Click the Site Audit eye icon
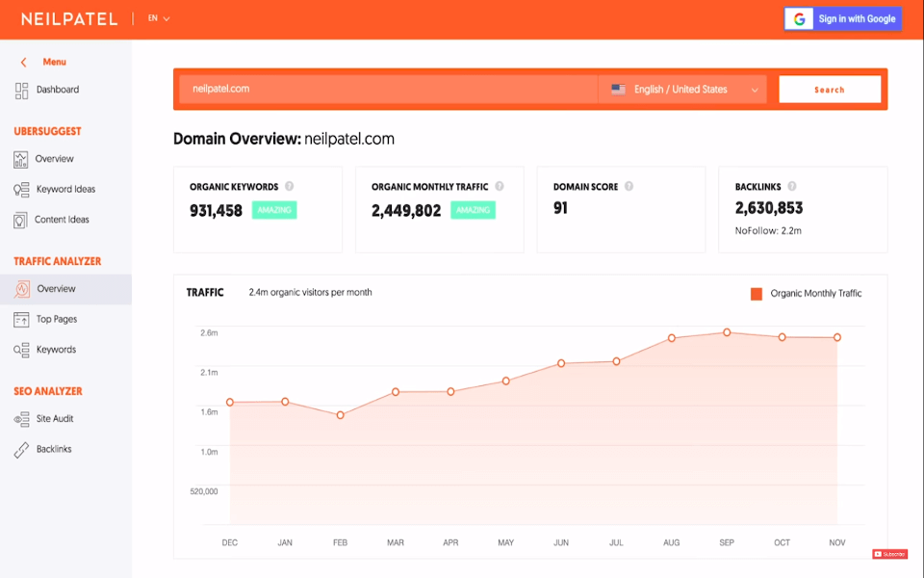Screen dimensions: 924x578 click(21, 419)
